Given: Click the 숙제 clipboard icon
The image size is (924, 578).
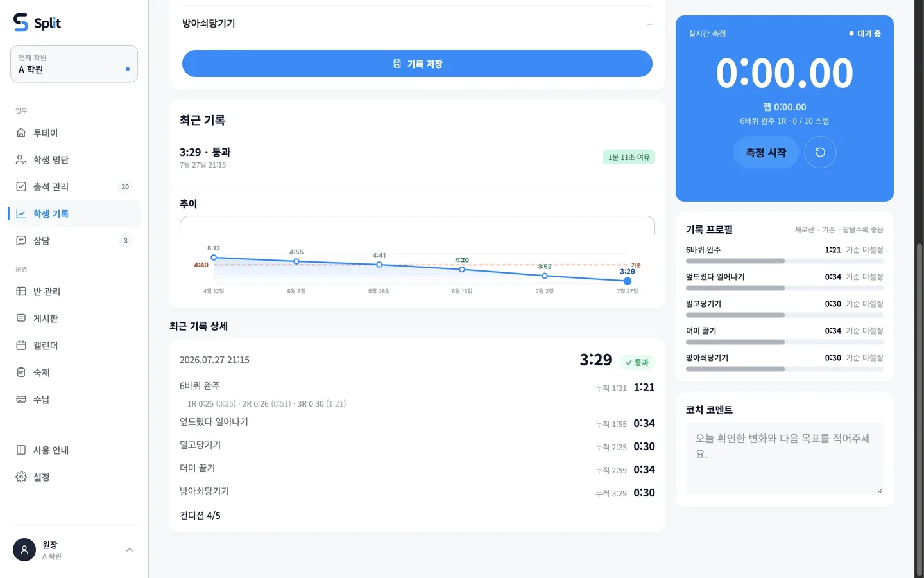Looking at the screenshot, I should point(21,372).
